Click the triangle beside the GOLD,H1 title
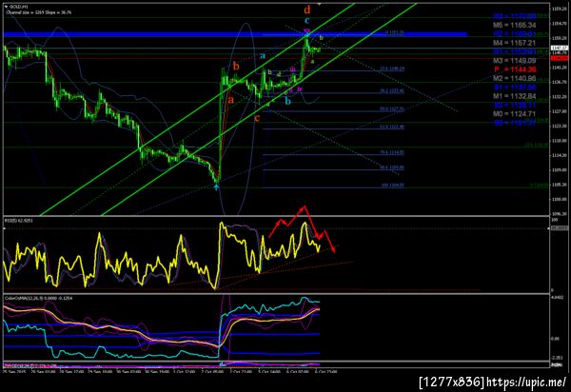The width and height of the screenshot is (571, 392). pyautogui.click(x=7, y=7)
